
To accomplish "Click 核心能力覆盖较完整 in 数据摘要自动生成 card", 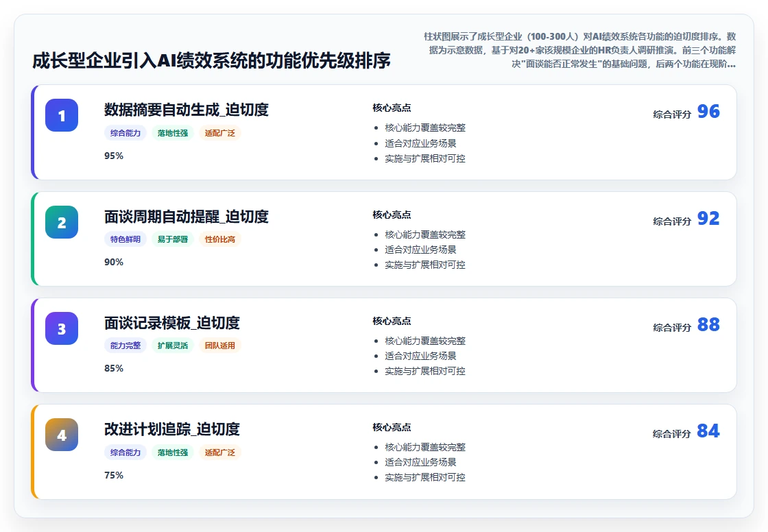I will pos(425,128).
